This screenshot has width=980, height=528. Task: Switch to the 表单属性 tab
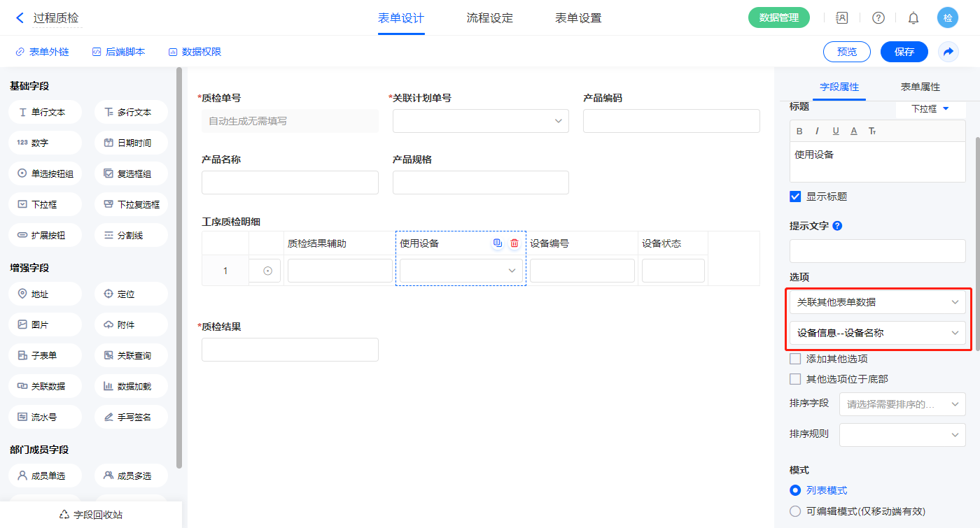[920, 87]
